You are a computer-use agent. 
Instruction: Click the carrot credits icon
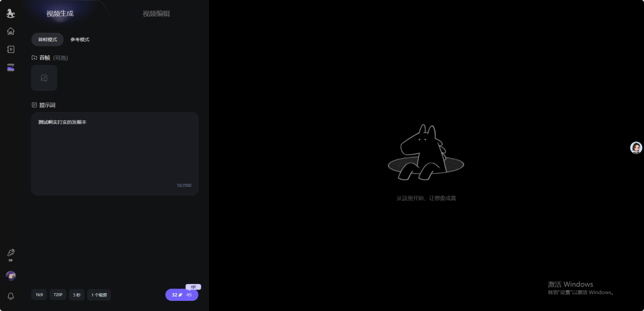coord(11,253)
